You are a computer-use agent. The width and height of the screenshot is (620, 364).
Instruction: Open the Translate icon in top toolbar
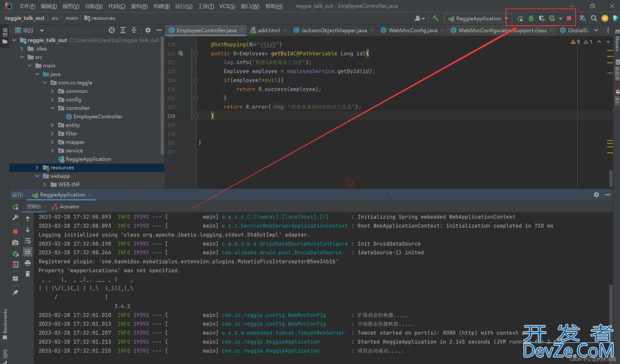(582, 18)
